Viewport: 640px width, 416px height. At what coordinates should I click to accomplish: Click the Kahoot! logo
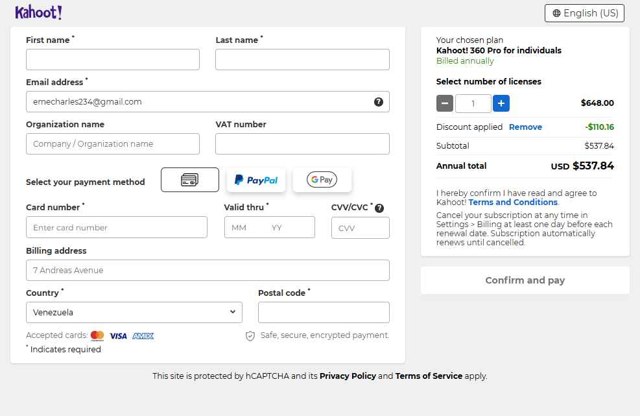click(x=39, y=13)
